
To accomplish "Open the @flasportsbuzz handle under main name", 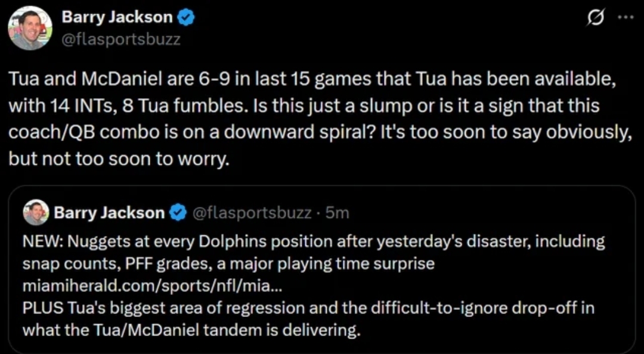I will pos(120,40).
